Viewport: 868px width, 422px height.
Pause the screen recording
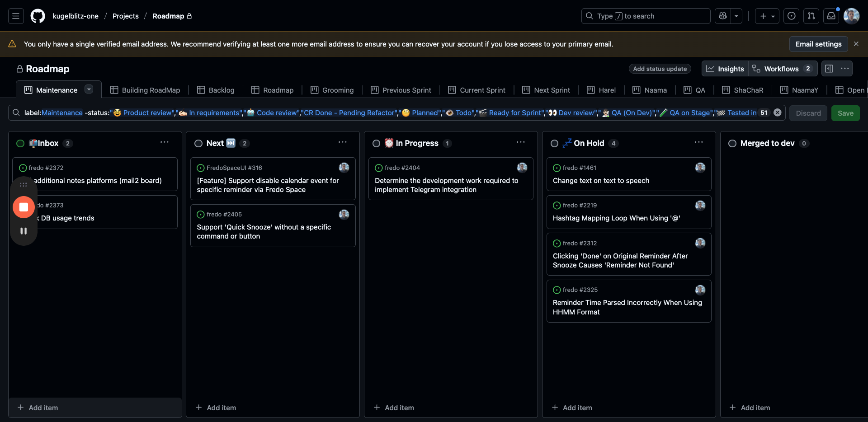click(24, 231)
